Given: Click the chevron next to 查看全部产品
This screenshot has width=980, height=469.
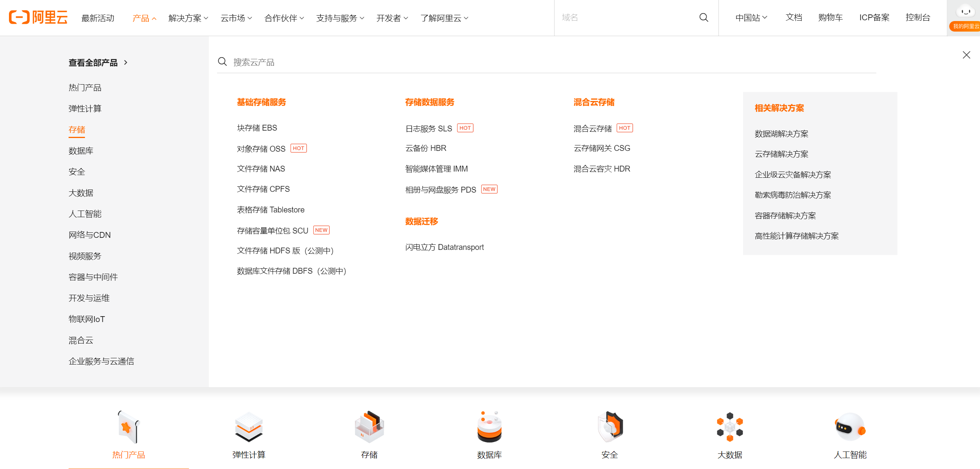Looking at the screenshot, I should [x=125, y=62].
